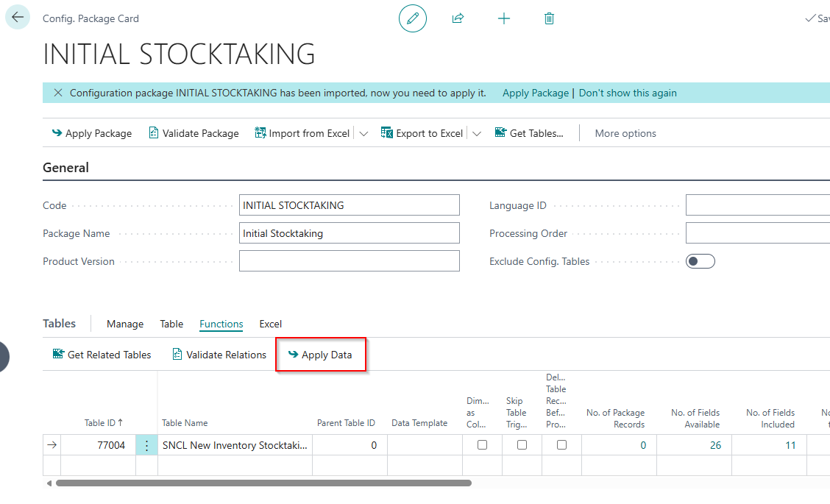
Task: Dismiss the notification with X icon
Action: (x=58, y=93)
